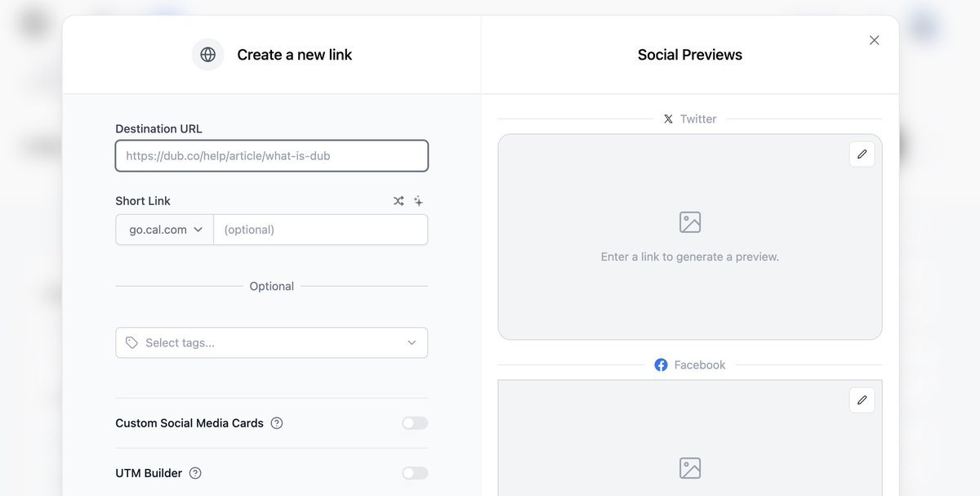Click the Facebook image placeholder icon
This screenshot has height=496, width=980.
[690, 468]
